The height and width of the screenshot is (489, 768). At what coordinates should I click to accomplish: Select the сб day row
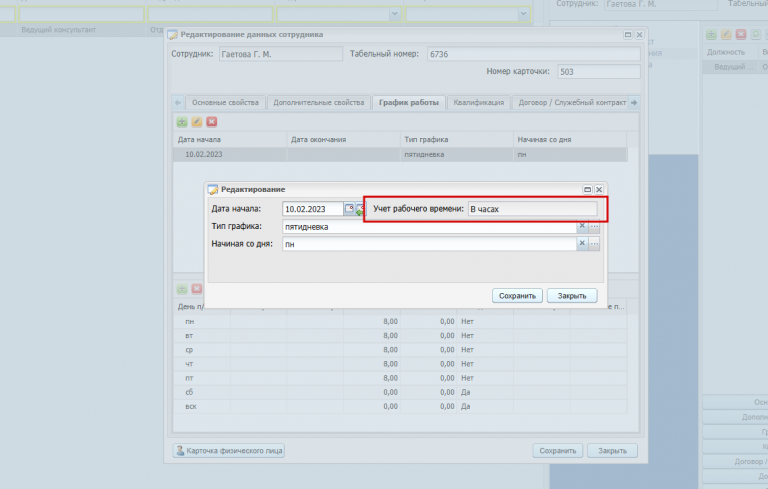pyautogui.click(x=400, y=392)
